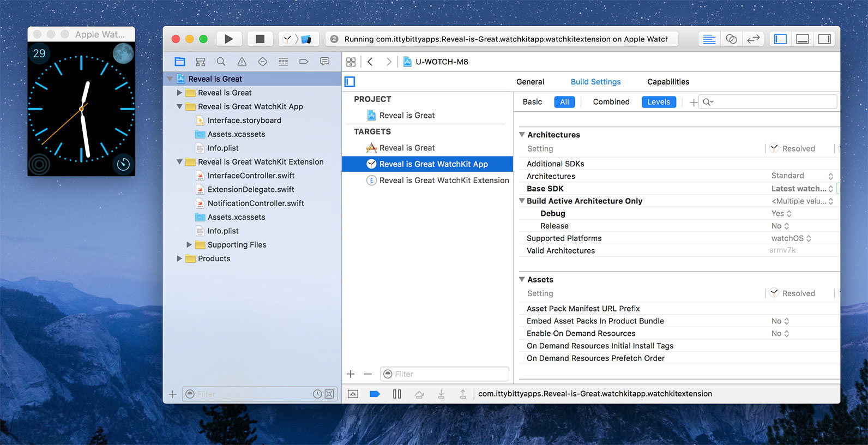Open the Architectures Standard dropdown
Image resolution: width=868 pixels, height=445 pixels.
(802, 176)
